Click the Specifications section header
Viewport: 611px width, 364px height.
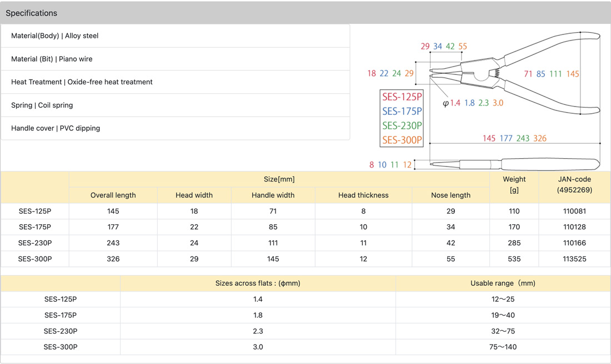click(31, 13)
